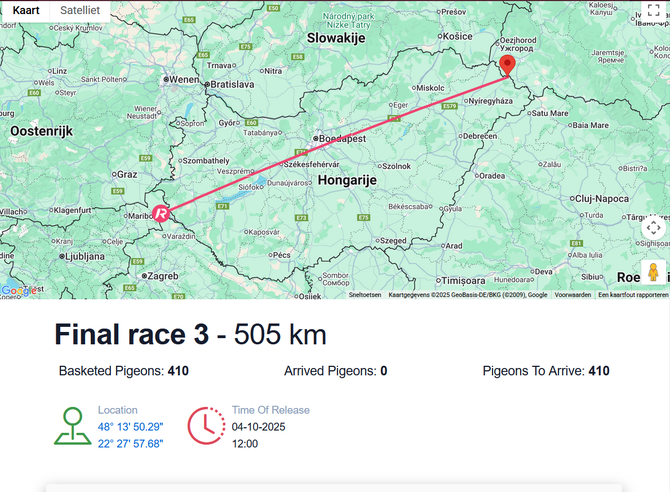This screenshot has width=670, height=492.
Task: Click the green location pin icon
Action: (72, 426)
